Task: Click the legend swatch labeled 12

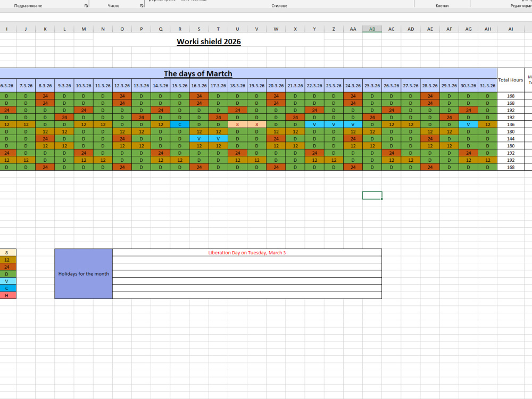Action: coord(7,260)
